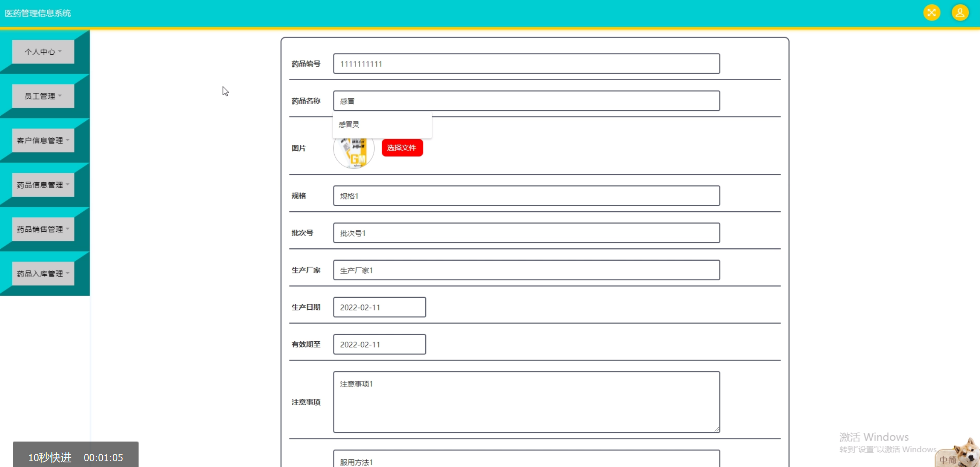Click the 规格 input field
This screenshot has height=467, width=980.
pos(526,196)
